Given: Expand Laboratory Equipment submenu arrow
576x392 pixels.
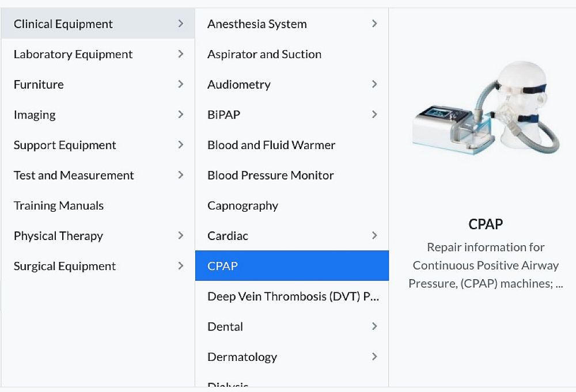Looking at the screenshot, I should (181, 54).
